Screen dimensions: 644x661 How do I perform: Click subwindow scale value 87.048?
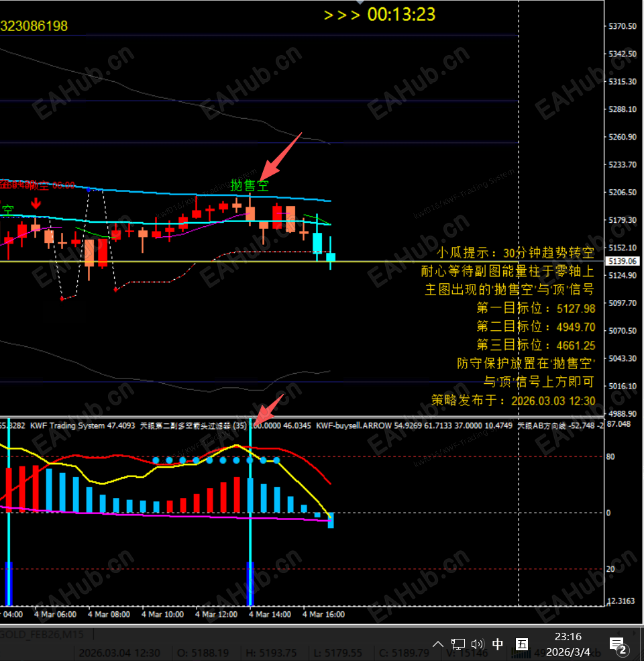click(619, 423)
